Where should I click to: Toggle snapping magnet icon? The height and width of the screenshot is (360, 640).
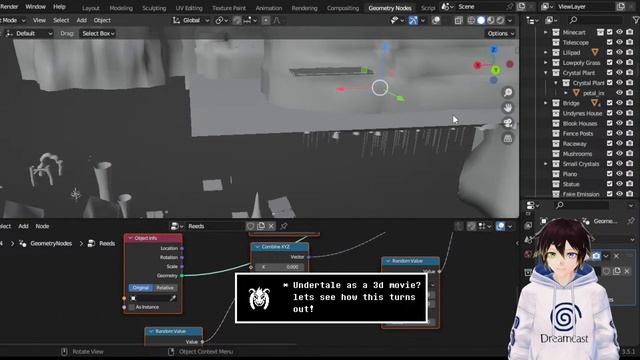tap(237, 20)
